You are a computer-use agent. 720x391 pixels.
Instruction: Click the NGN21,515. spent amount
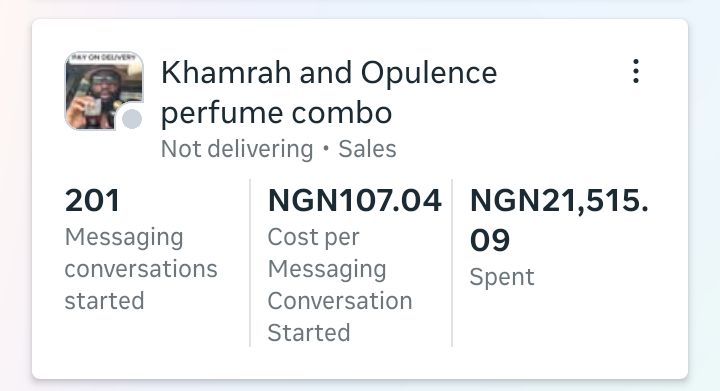coord(559,201)
